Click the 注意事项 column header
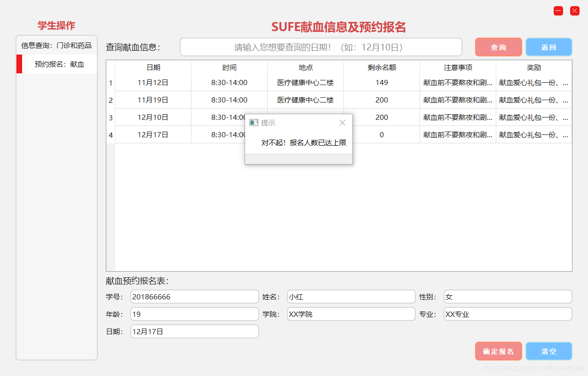 click(x=458, y=67)
